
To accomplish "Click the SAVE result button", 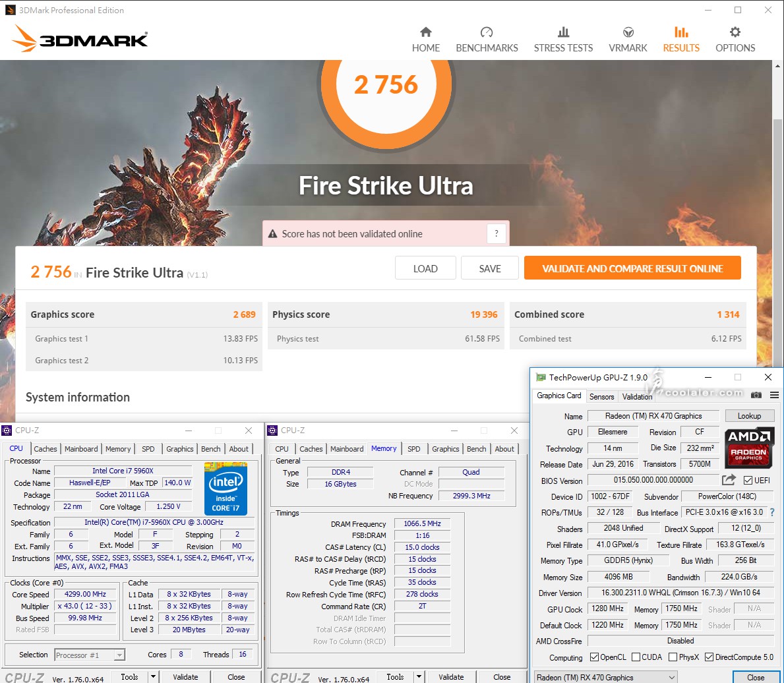I will click(x=490, y=268).
